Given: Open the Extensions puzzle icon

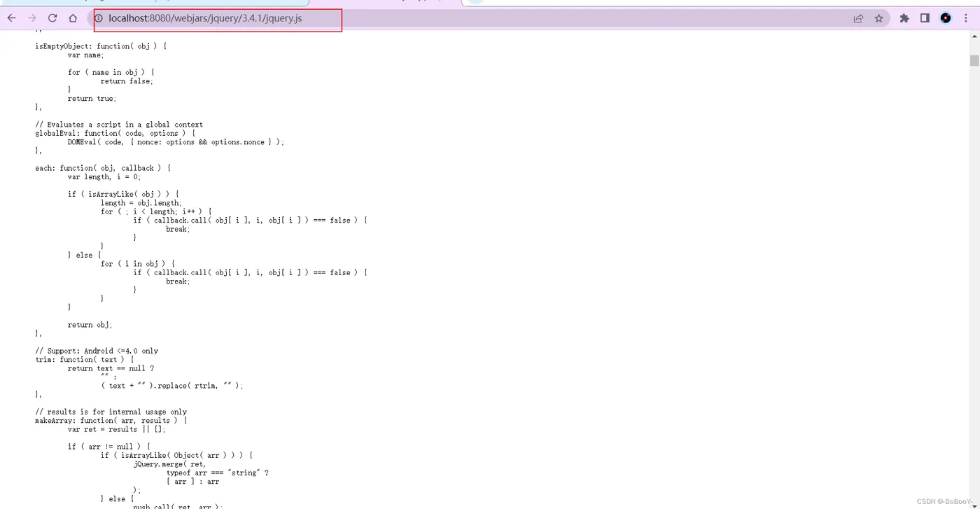Looking at the screenshot, I should coord(904,18).
